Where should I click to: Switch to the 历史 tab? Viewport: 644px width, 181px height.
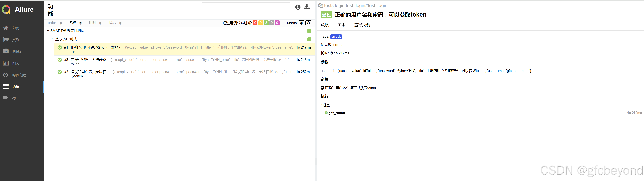[341, 25]
